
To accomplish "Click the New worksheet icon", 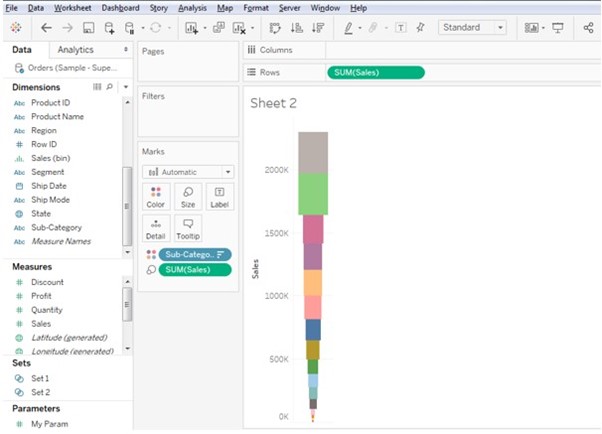I will [191, 28].
